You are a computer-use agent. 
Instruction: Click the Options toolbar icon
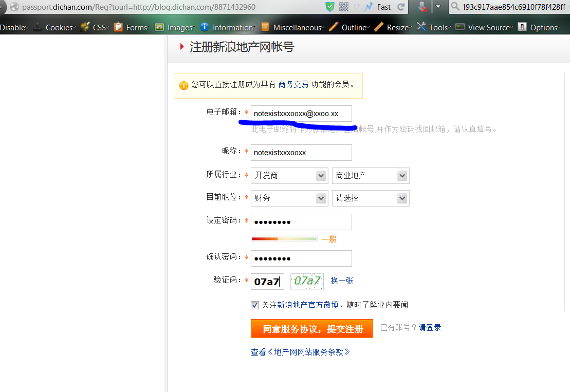pyautogui.click(x=522, y=27)
